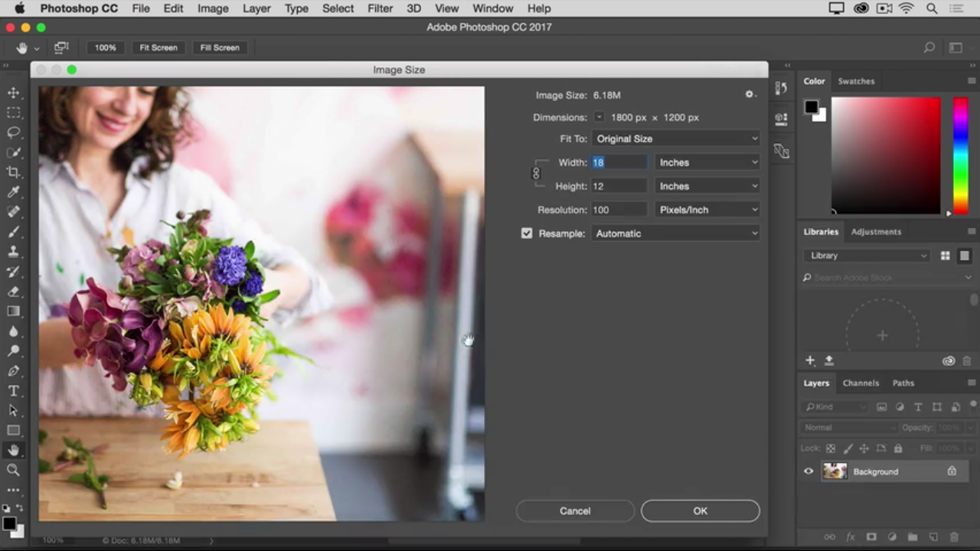Viewport: 980px width, 551px height.
Task: Select the Move tool
Action: 14,93
